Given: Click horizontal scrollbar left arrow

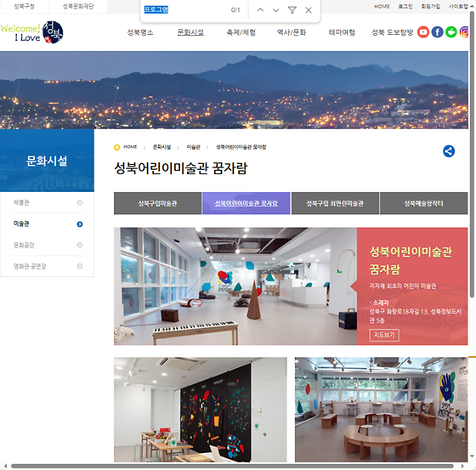Looking at the screenshot, I should pos(5,466).
